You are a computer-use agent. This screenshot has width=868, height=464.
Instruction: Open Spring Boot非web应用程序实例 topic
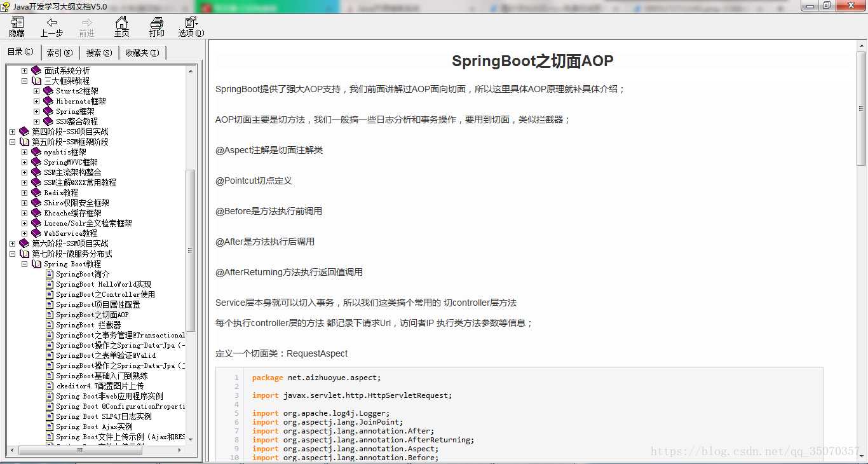109,396
